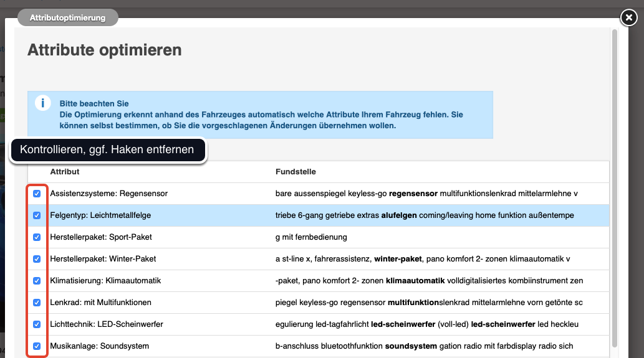Click the 'Kontrollieren, ggf. Haken entfernen' tooltip
The height and width of the screenshot is (358, 644).
[107, 150]
